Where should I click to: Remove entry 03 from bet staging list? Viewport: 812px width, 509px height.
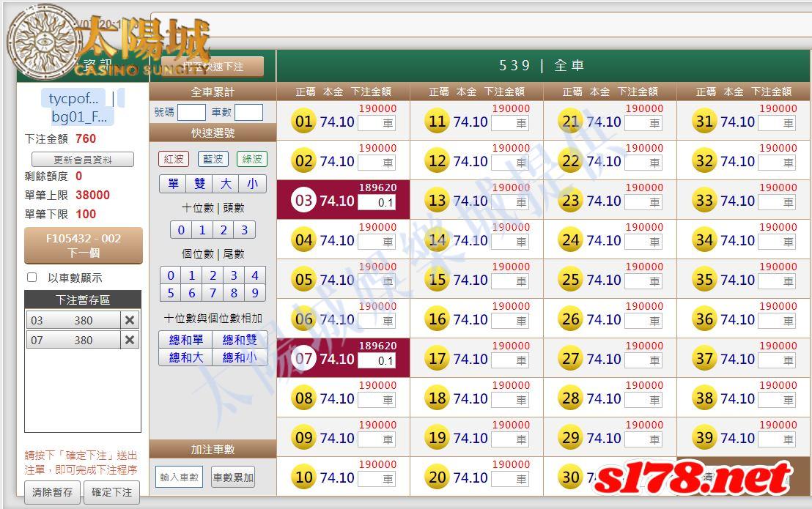130,320
